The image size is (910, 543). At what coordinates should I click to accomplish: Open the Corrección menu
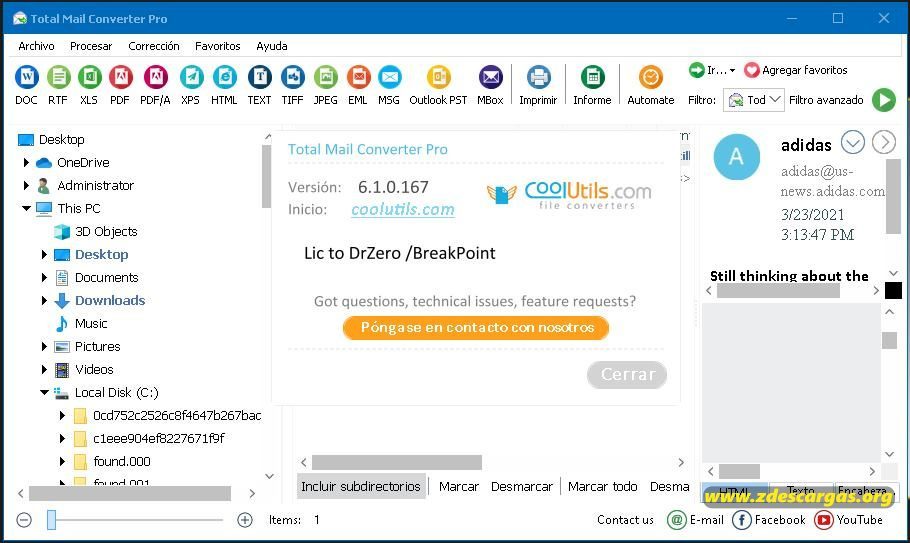tap(154, 46)
